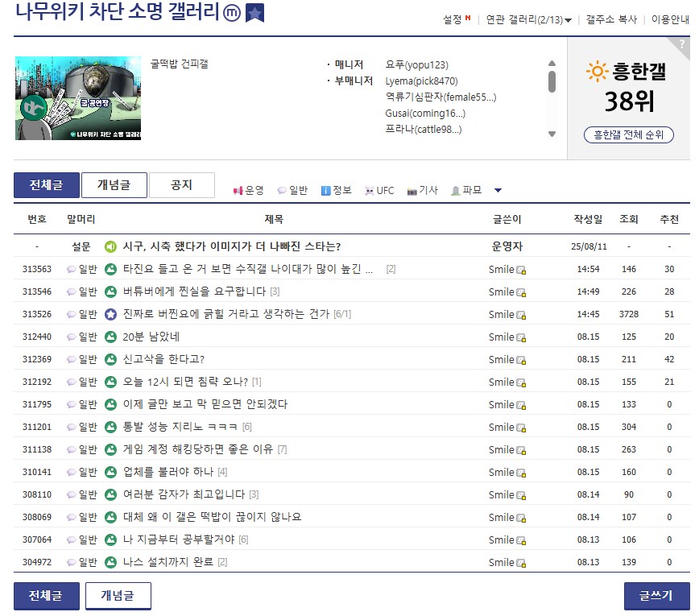Click the gallery banner thumbnail image

77,98
